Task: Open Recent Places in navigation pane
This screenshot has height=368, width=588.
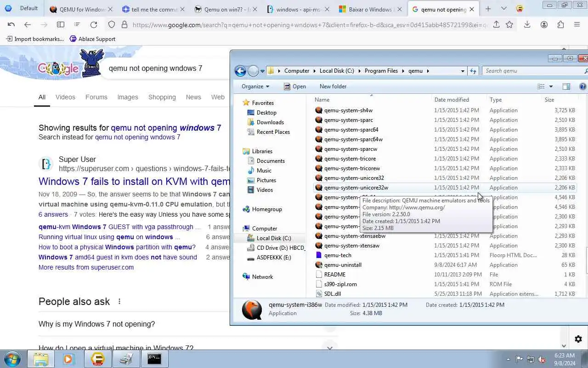Action: click(273, 132)
